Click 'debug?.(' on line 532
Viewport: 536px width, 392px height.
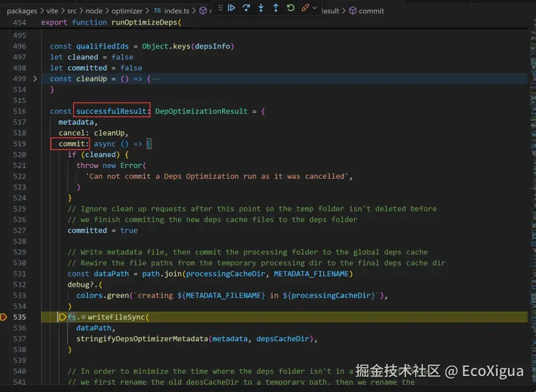pyautogui.click(x=85, y=285)
